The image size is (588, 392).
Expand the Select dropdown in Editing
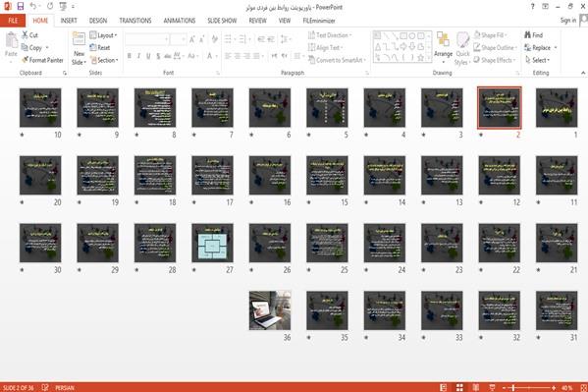point(537,60)
